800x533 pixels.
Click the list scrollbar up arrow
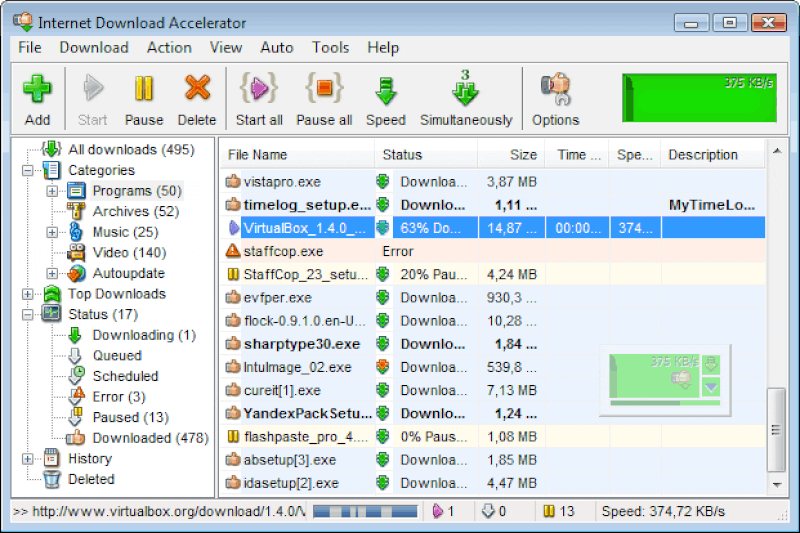(777, 151)
